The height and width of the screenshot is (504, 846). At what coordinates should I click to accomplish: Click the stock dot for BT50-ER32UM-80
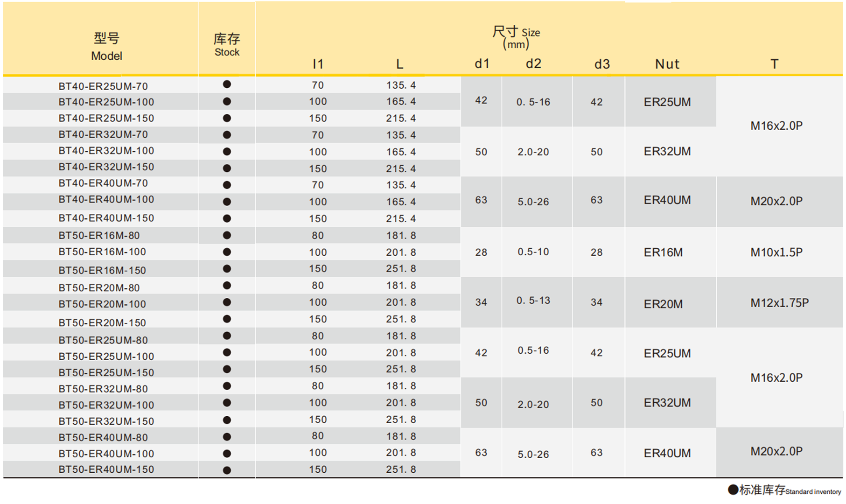(x=227, y=386)
